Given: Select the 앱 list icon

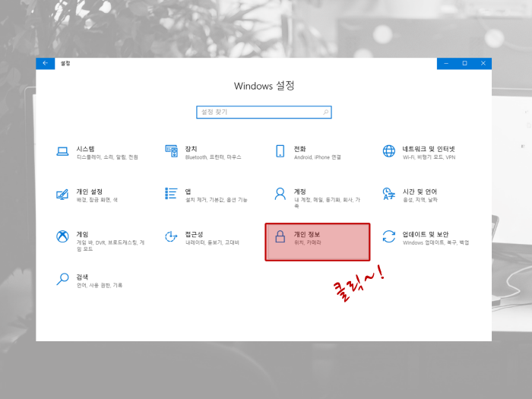Looking at the screenshot, I should [171, 193].
